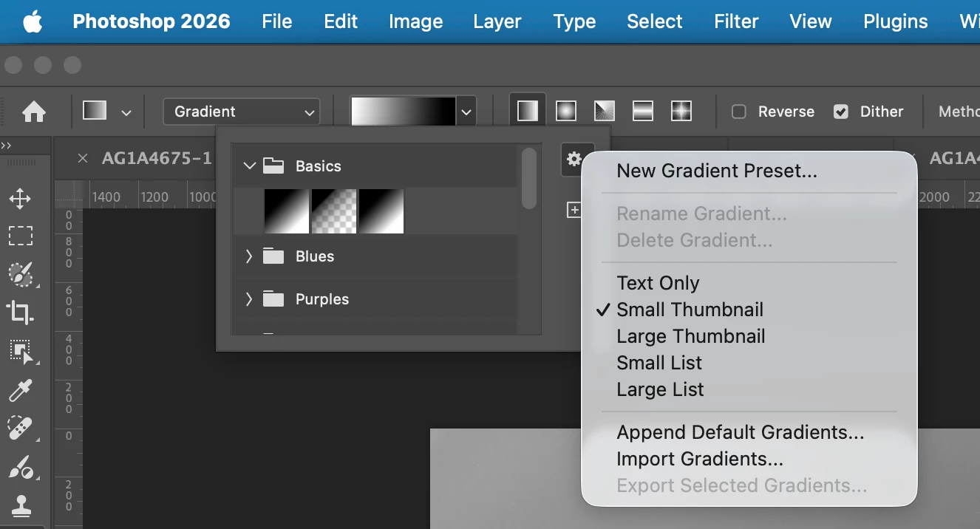Open tool preset picker arrow
Viewport: 980px width, 529px height.
pyautogui.click(x=126, y=113)
